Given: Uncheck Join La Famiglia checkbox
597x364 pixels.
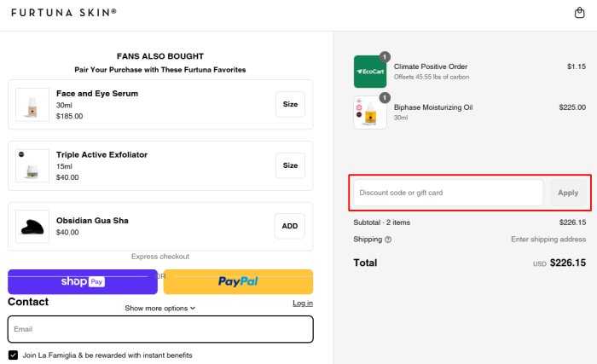Looking at the screenshot, I should 13,355.
